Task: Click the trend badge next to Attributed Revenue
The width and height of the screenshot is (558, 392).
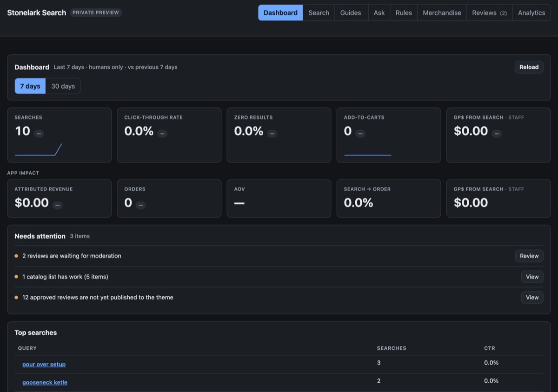Action: [x=58, y=205]
